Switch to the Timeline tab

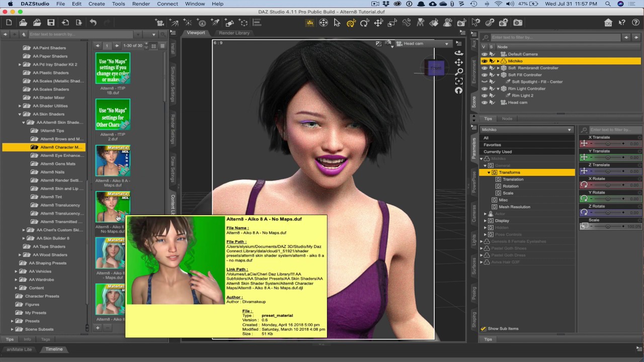click(54, 349)
